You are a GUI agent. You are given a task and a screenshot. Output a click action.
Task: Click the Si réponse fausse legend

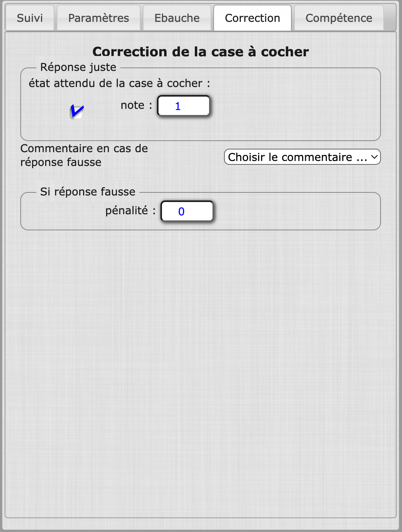(x=88, y=192)
